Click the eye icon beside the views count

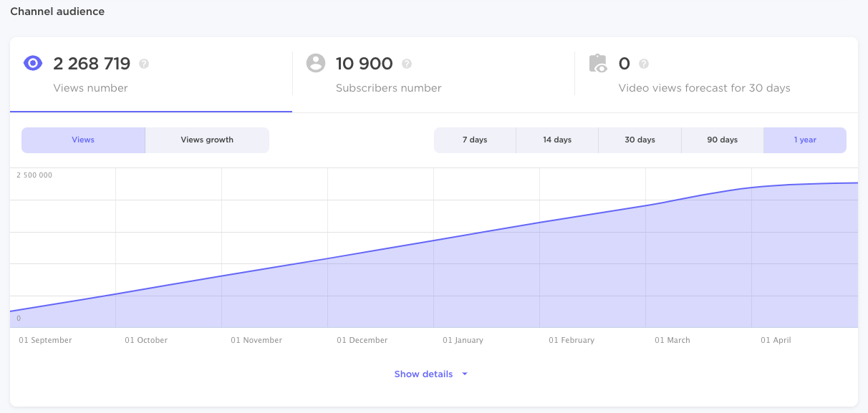pos(32,63)
